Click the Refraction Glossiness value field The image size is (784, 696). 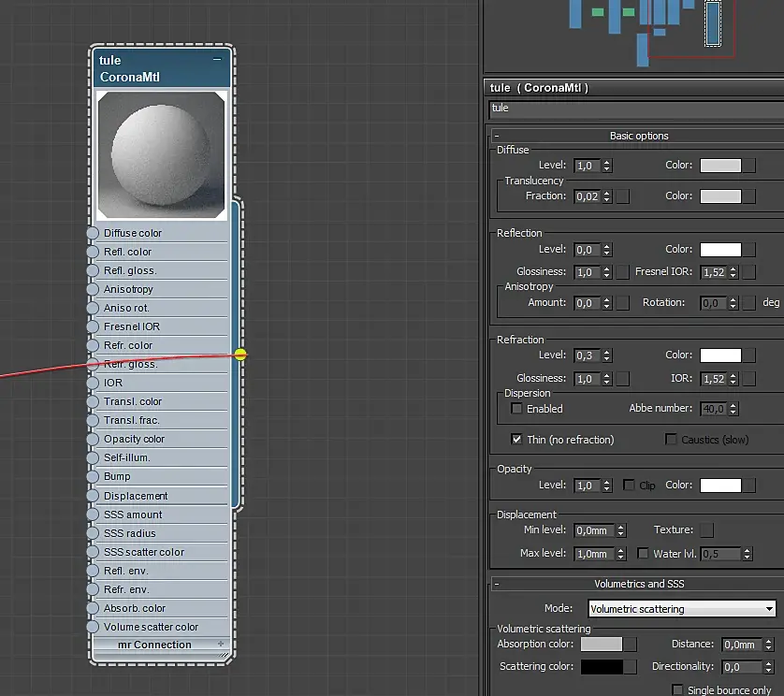[x=587, y=379]
